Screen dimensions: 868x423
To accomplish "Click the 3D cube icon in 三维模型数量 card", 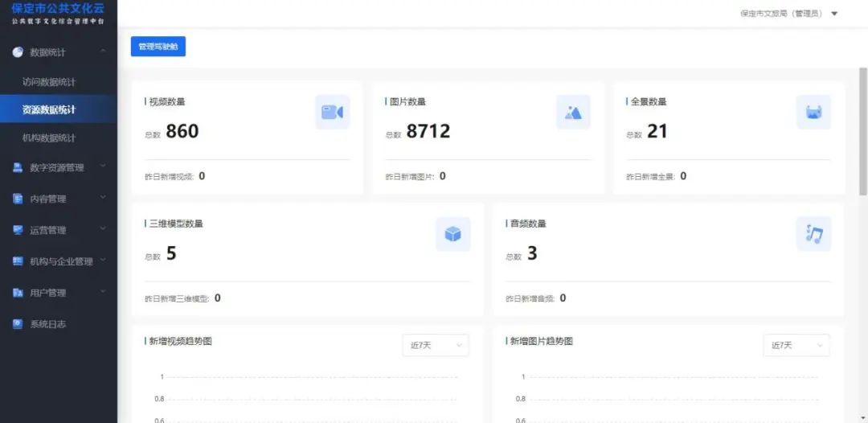I will (453, 234).
